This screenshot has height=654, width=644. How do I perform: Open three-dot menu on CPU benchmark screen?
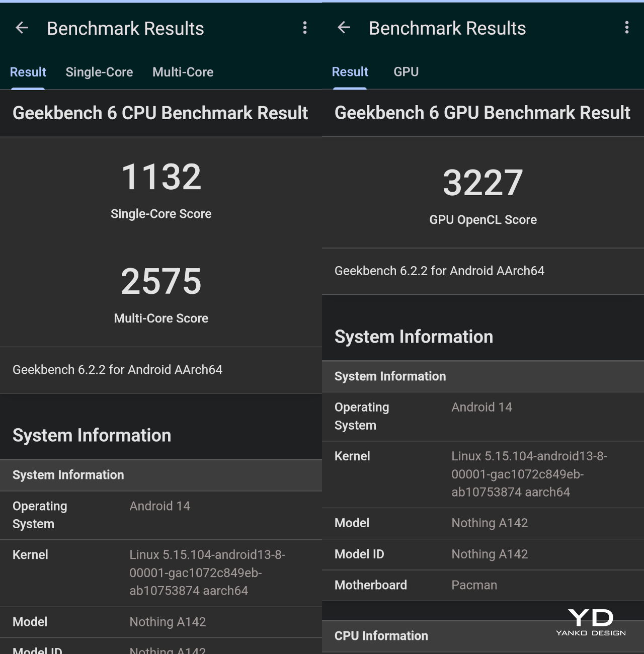point(305,28)
